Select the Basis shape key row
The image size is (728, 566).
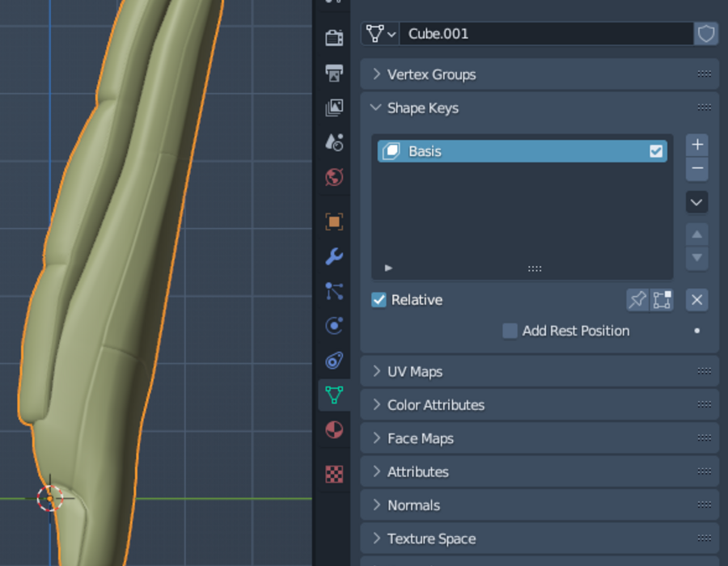point(523,151)
